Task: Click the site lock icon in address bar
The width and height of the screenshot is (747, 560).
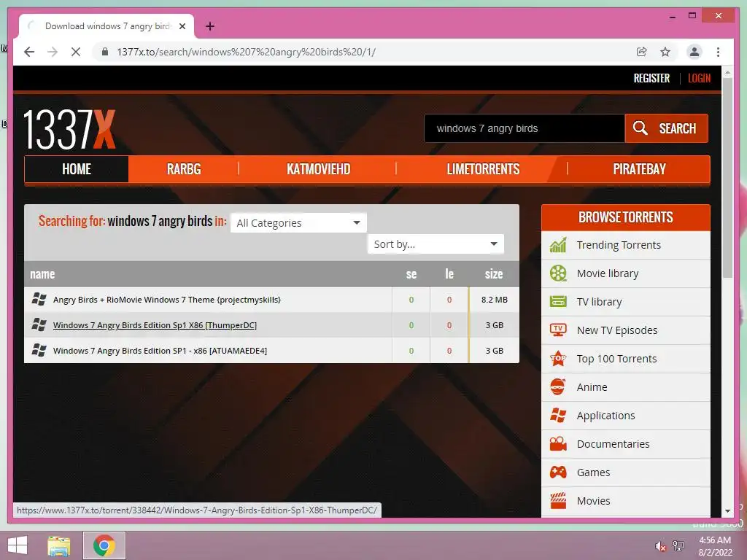Action: click(105, 52)
